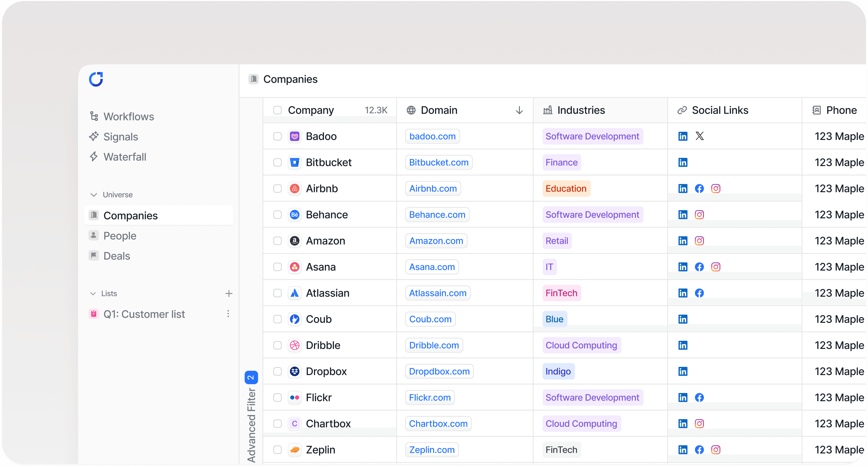
Task: Open Flickr's Facebook icon
Action: [x=699, y=397]
